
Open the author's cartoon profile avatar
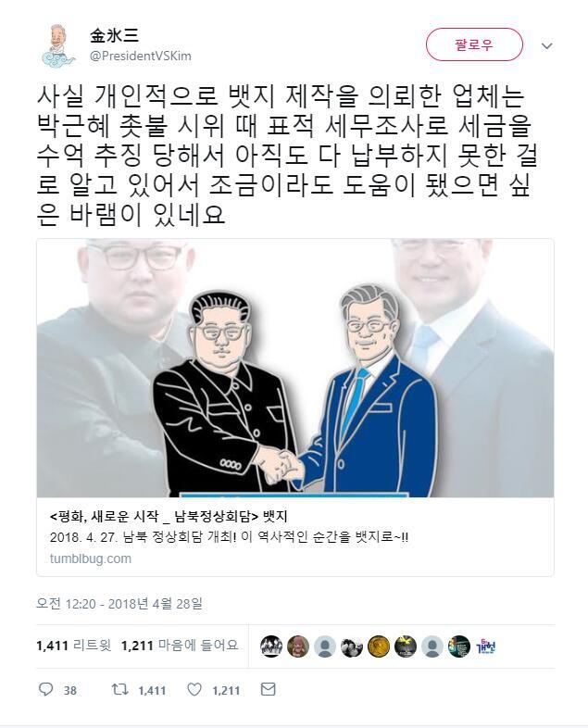coord(59,45)
